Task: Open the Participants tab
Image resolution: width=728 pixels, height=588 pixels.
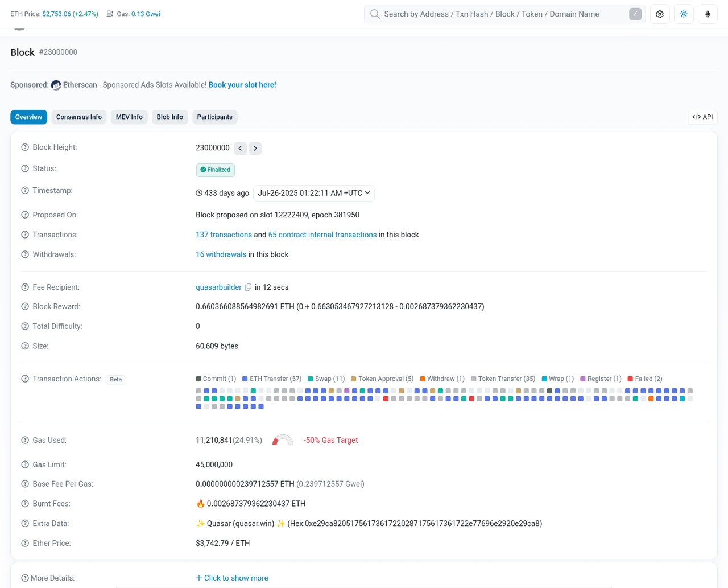Action: tap(215, 117)
